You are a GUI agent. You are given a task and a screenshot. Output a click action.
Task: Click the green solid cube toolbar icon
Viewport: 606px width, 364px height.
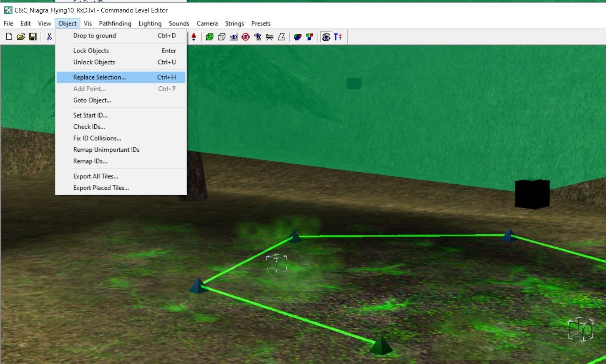pos(209,37)
